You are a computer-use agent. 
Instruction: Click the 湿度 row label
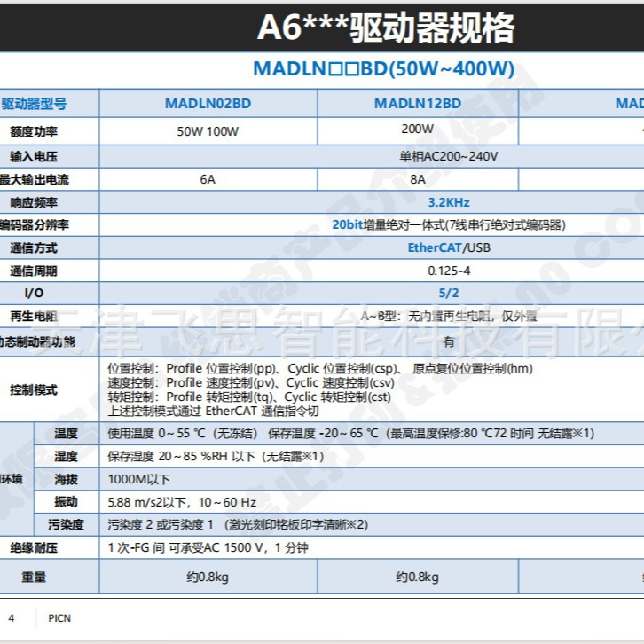[x=67, y=456]
